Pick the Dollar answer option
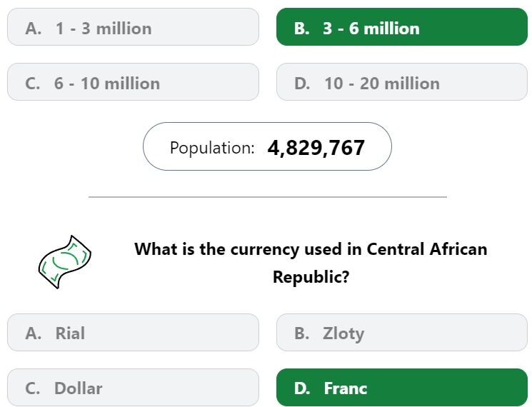This screenshot has width=532, height=407. click(x=133, y=387)
